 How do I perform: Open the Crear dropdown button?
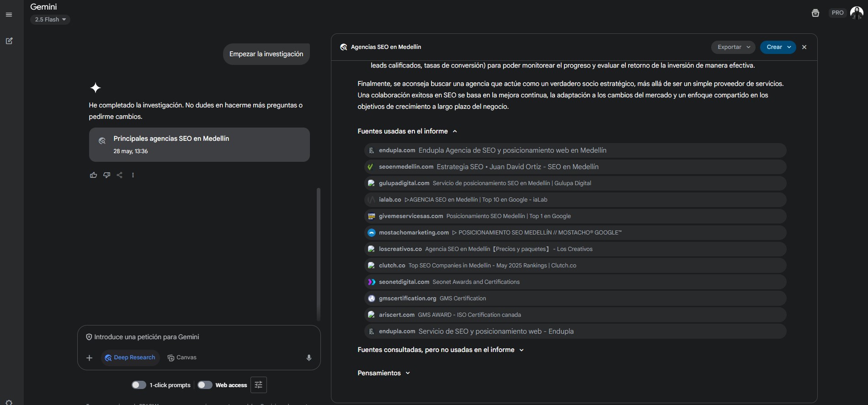pyautogui.click(x=778, y=47)
